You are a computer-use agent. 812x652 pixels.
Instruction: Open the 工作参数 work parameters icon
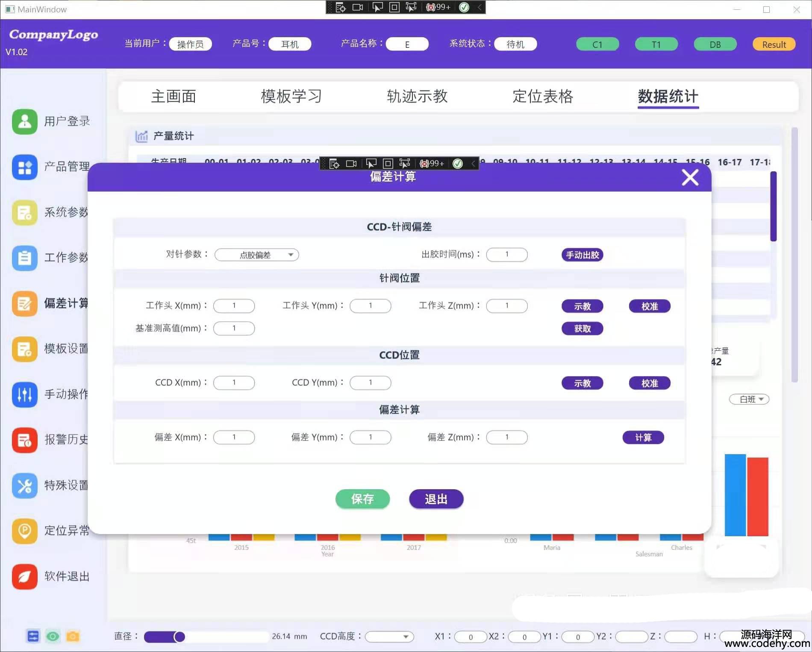click(25, 258)
